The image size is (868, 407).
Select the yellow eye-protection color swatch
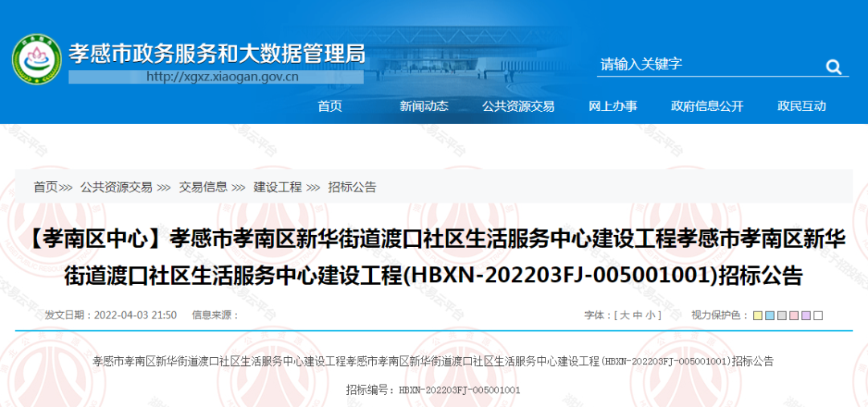[x=757, y=315]
